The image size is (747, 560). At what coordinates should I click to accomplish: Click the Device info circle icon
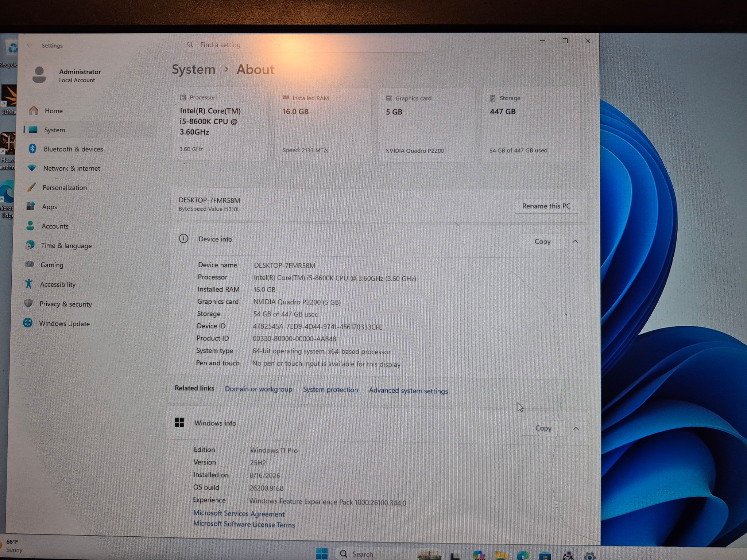point(183,239)
